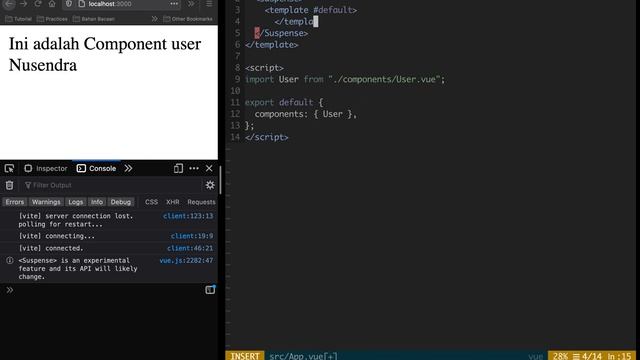Open the Tutorial bookmarks folder

(x=18, y=19)
